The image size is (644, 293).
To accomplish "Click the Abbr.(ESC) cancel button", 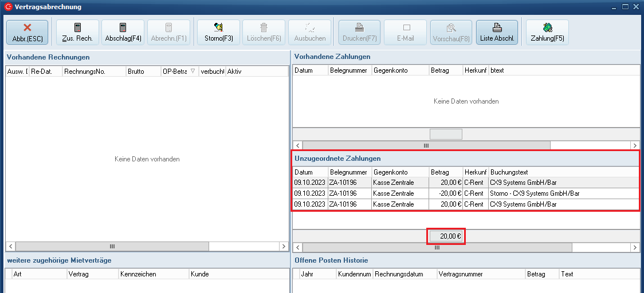I will pyautogui.click(x=28, y=32).
